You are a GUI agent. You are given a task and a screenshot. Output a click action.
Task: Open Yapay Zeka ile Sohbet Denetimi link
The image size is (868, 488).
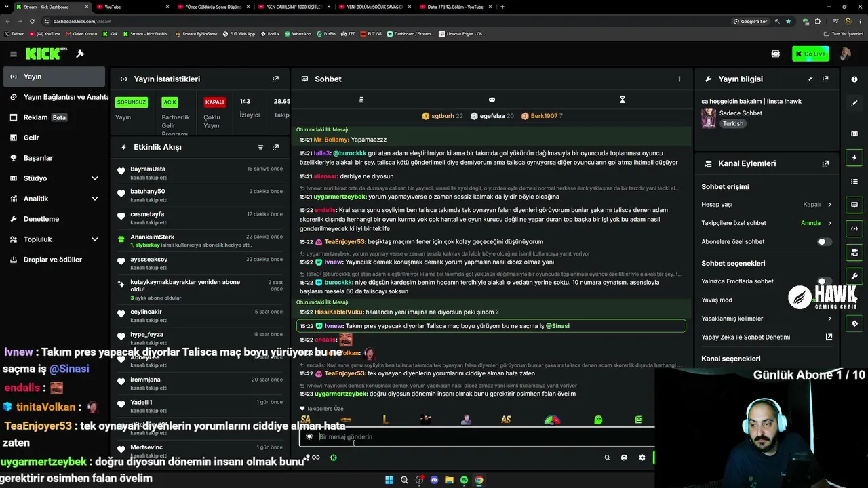point(766,337)
